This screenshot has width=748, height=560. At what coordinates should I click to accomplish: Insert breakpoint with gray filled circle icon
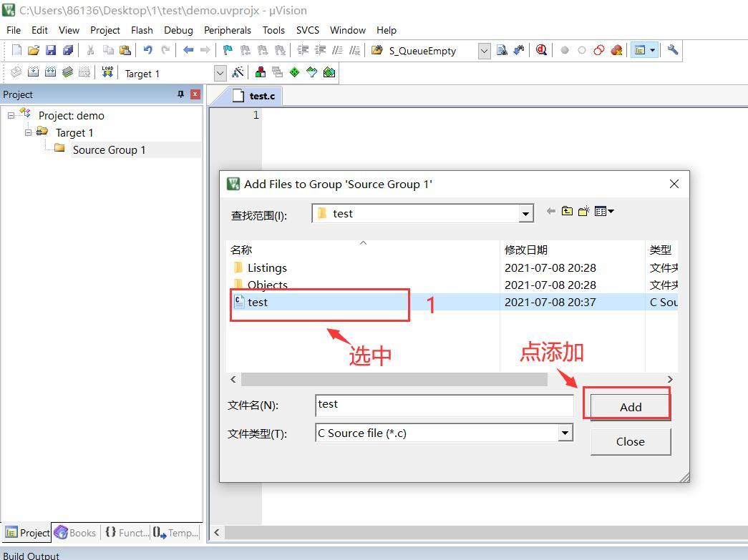[565, 50]
